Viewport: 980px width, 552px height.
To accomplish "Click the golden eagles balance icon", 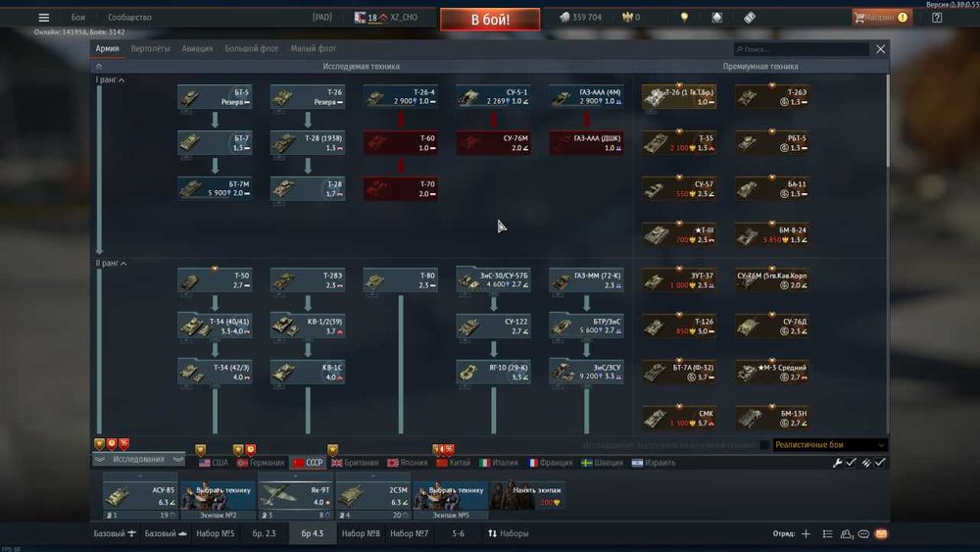I will (x=630, y=18).
